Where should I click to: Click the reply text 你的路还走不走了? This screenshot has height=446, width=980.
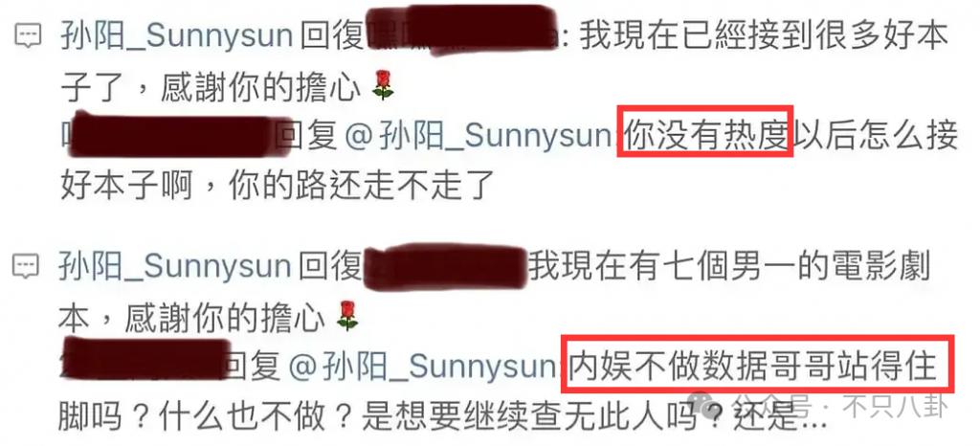(362, 186)
